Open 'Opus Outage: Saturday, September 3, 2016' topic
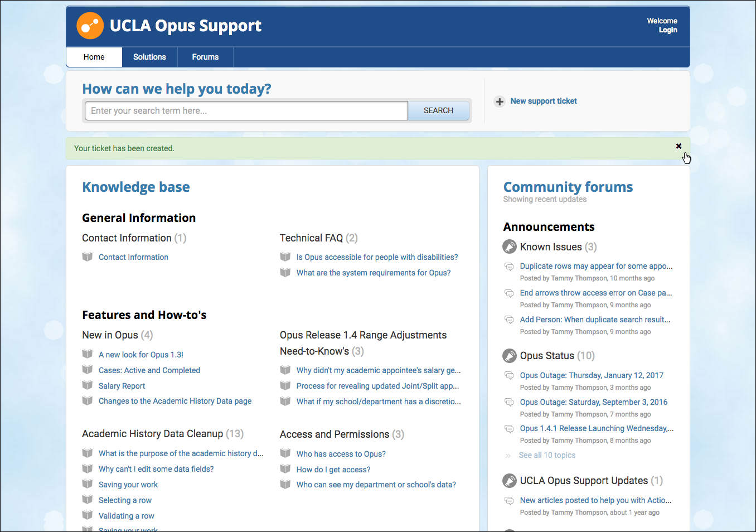The width and height of the screenshot is (756, 532). 594,402
